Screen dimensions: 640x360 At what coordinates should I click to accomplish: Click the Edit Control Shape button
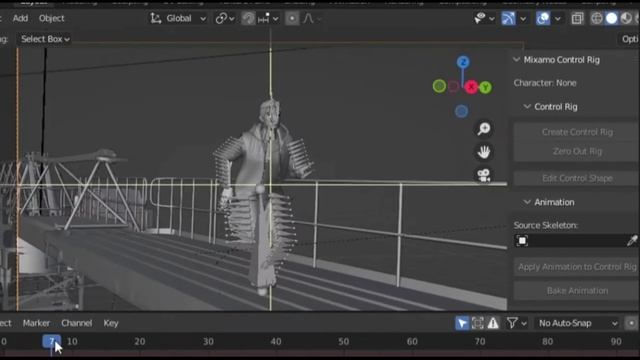pyautogui.click(x=577, y=178)
